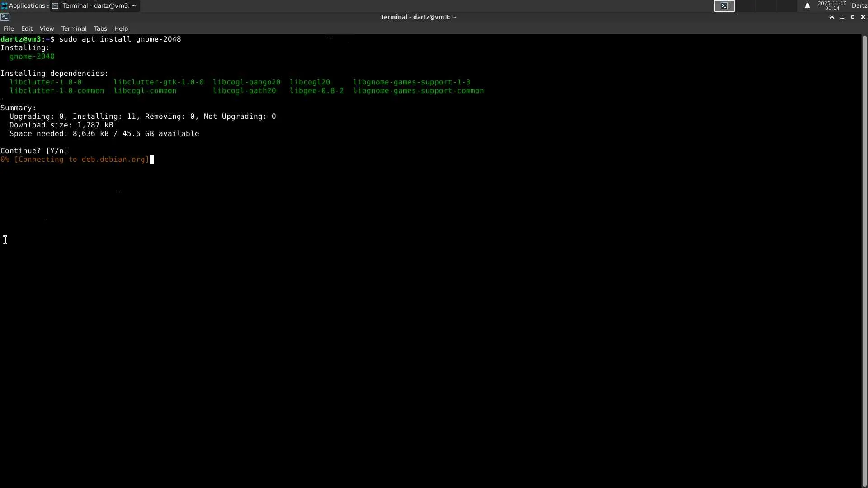Open the notification bell in panel

pyautogui.click(x=807, y=6)
